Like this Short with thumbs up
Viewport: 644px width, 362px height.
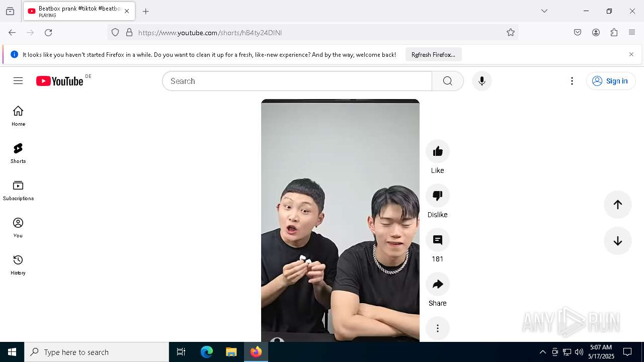(438, 151)
